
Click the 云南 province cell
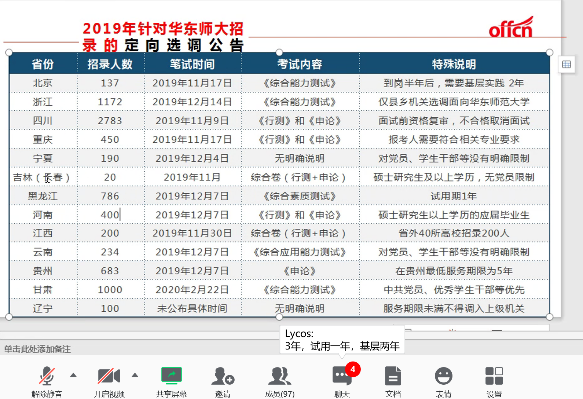(x=43, y=252)
